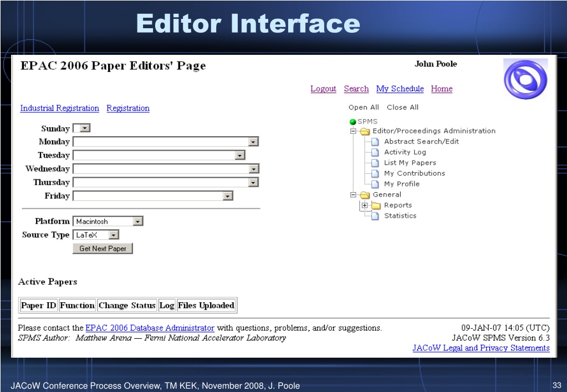Open the Registration link
567x392 pixels.
click(128, 108)
